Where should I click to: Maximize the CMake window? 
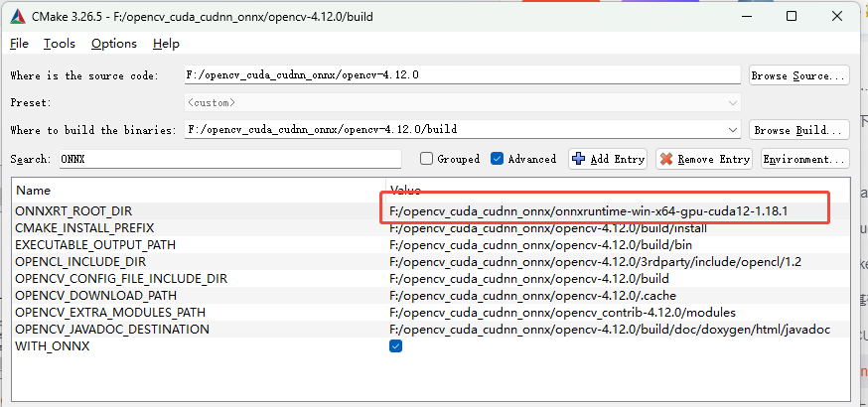[792, 17]
